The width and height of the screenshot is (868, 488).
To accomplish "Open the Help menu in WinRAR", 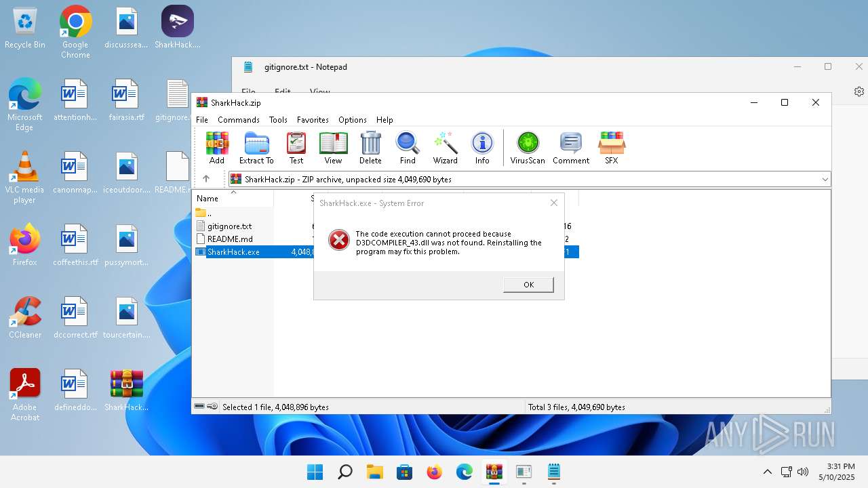I will click(384, 119).
